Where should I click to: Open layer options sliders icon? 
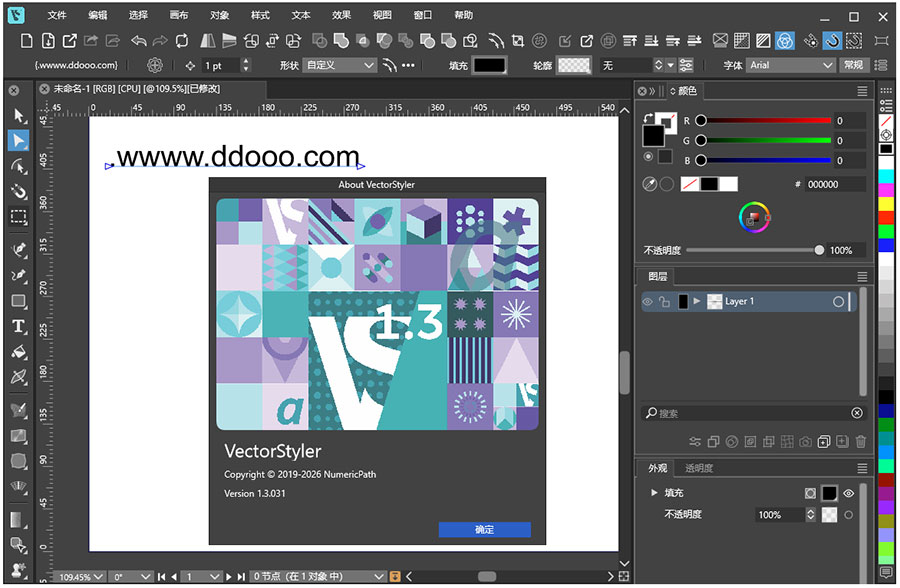(695, 442)
